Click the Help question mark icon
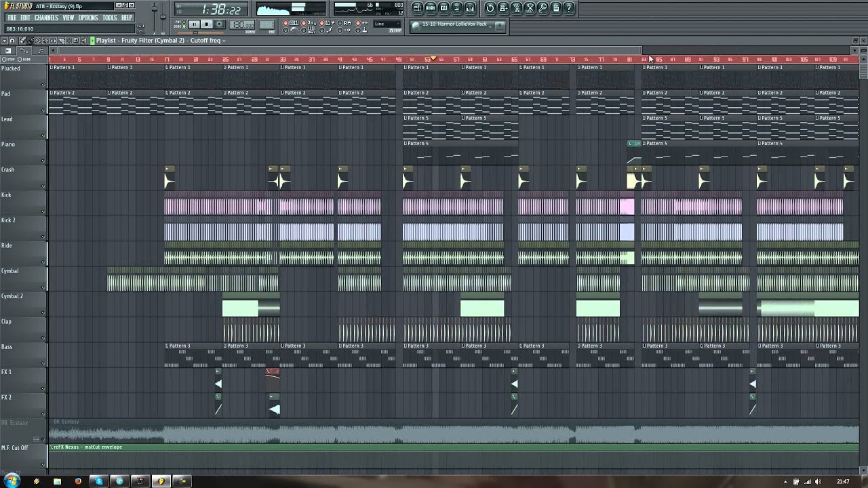 tap(569, 8)
